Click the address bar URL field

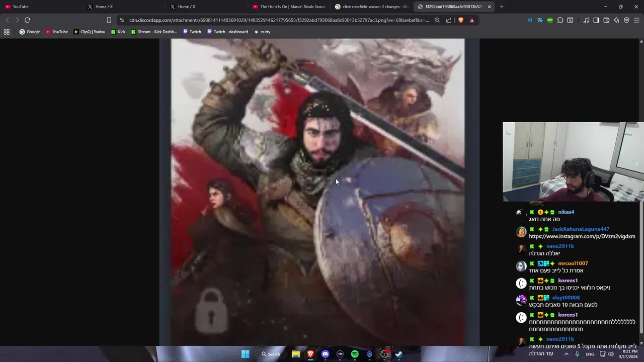coord(279,20)
